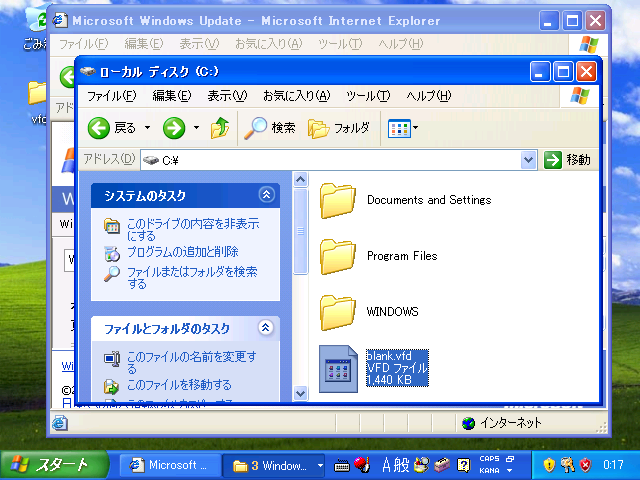Click the blank.vfd file name text
Screen dimensions: 640x480
tap(389, 356)
